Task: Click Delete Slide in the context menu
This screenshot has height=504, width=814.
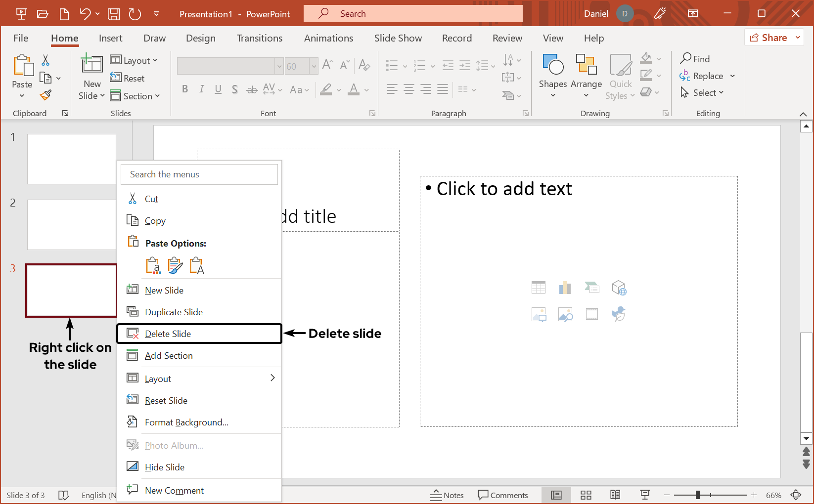Action: [168, 334]
